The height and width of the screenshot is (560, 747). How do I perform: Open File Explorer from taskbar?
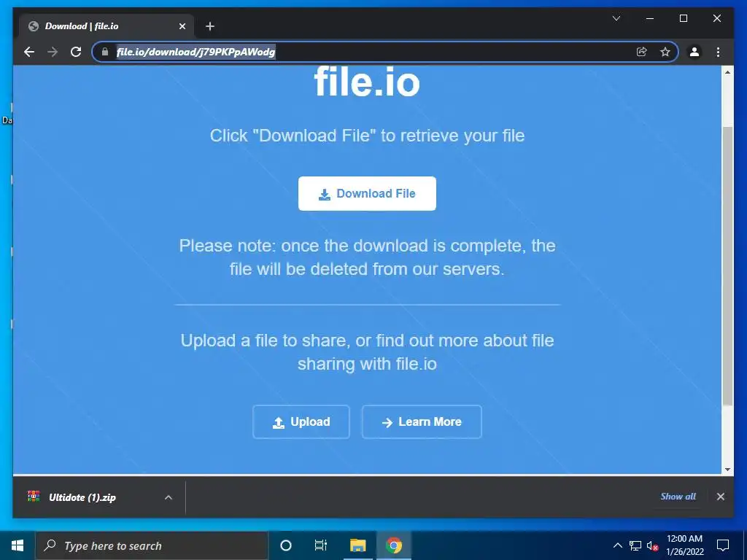point(357,545)
